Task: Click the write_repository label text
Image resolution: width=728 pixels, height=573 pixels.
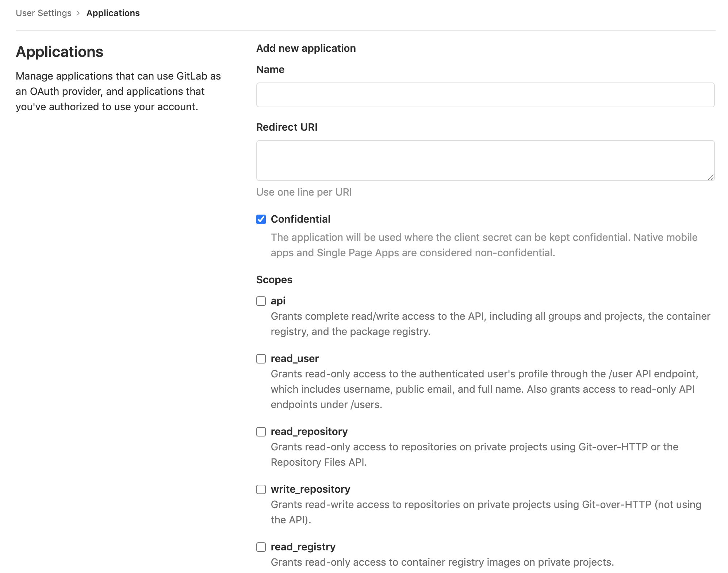Action: coord(310,489)
